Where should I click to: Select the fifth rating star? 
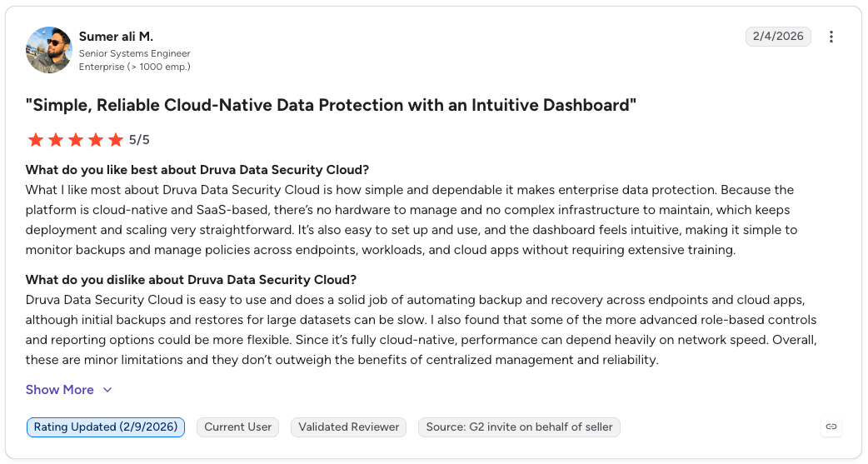coord(116,139)
